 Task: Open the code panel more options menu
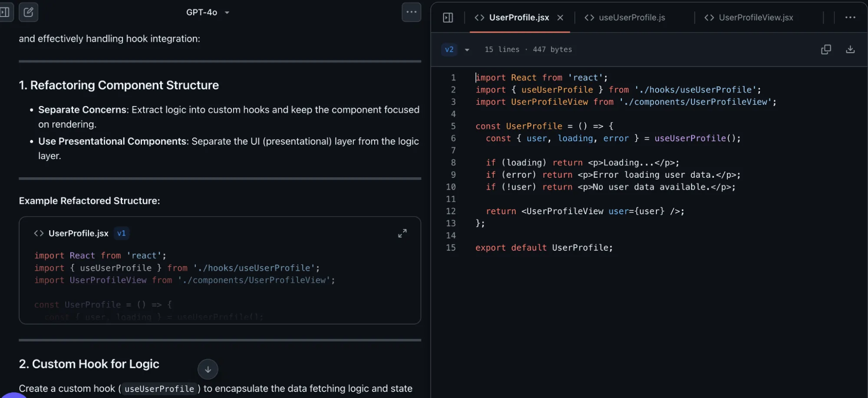[850, 18]
